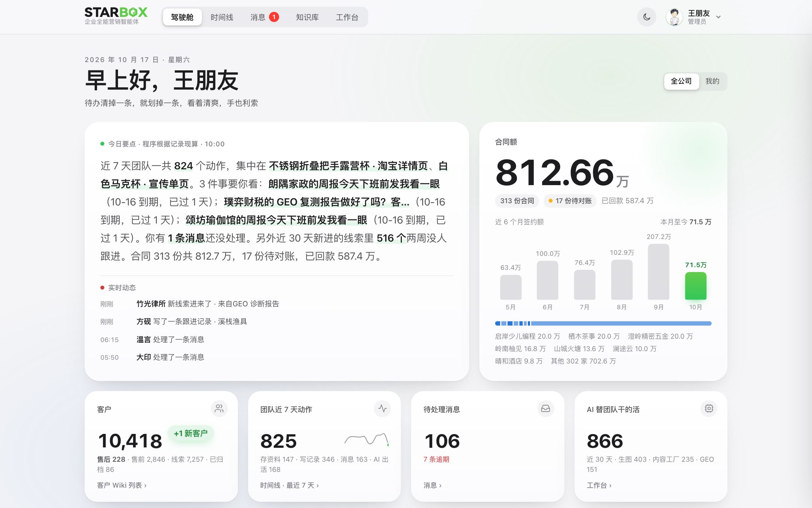Follow the 工作台 link in AI card
The image size is (812, 508).
point(599,485)
